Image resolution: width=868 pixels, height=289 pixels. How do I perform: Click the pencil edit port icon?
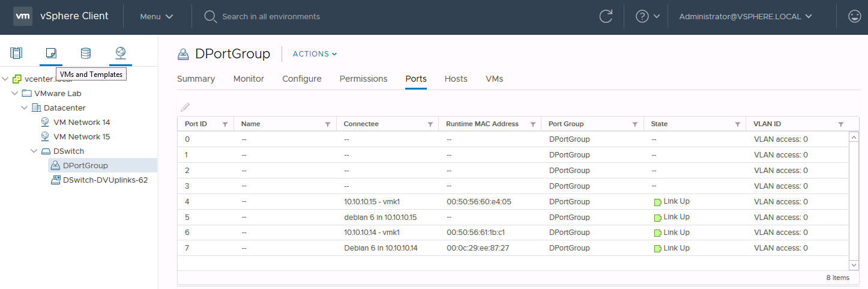tap(185, 107)
